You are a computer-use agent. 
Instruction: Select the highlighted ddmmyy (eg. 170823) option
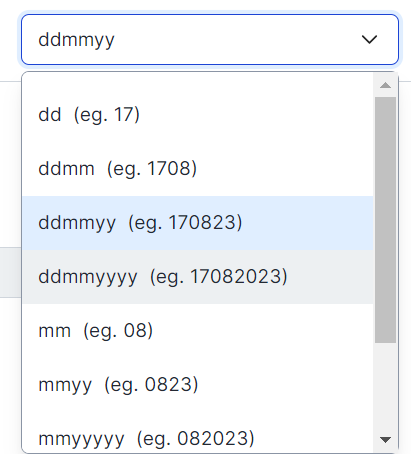click(x=198, y=223)
